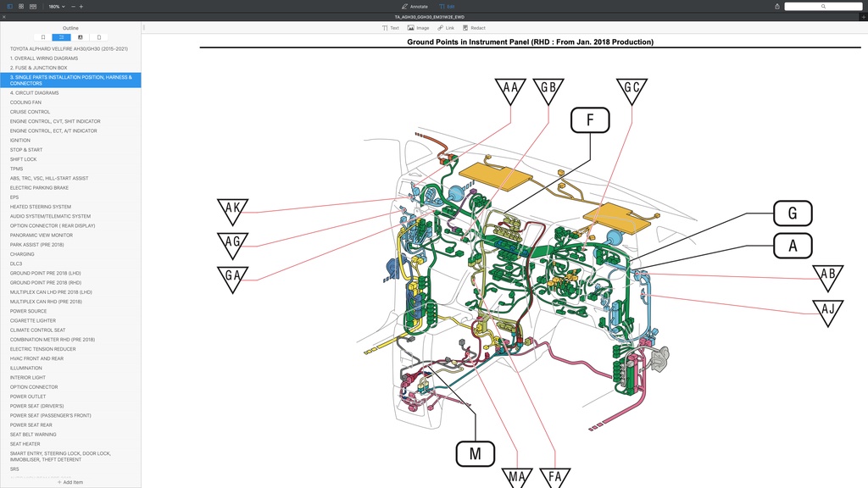Select the SRS outline entry

click(x=15, y=467)
